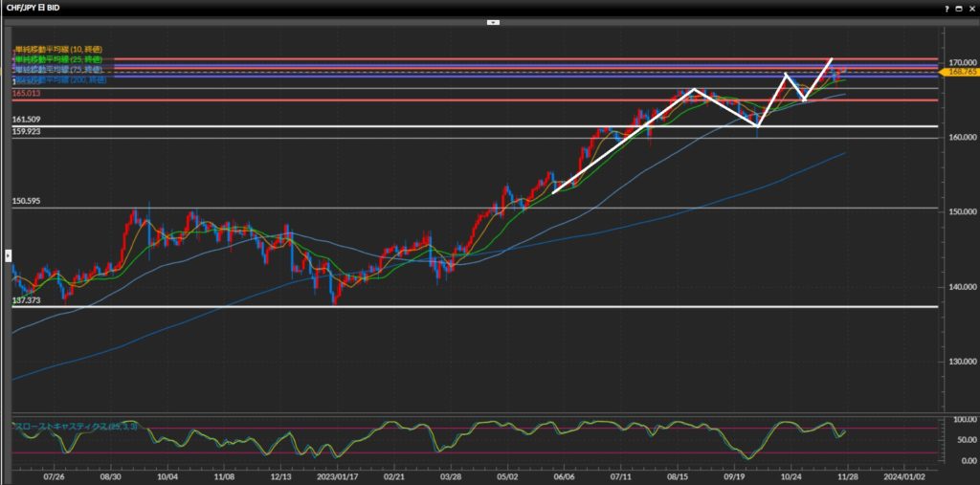Select the blue 200-period moving average label
Image resolution: width=980 pixels, height=485 pixels.
click(x=59, y=79)
